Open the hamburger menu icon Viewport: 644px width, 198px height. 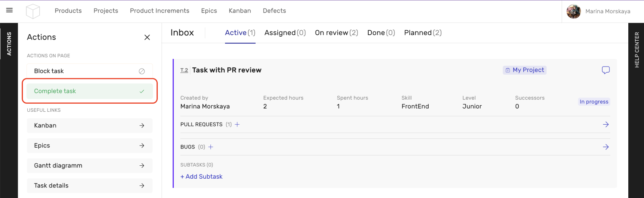pos(9,10)
